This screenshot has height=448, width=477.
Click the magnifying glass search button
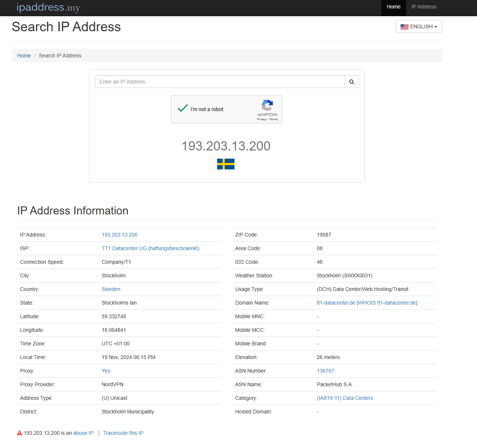pos(352,82)
